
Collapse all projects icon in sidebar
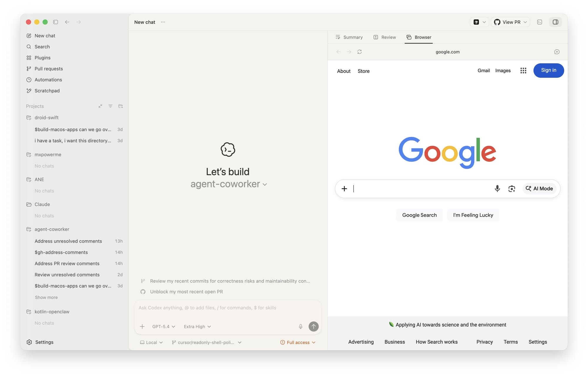100,106
